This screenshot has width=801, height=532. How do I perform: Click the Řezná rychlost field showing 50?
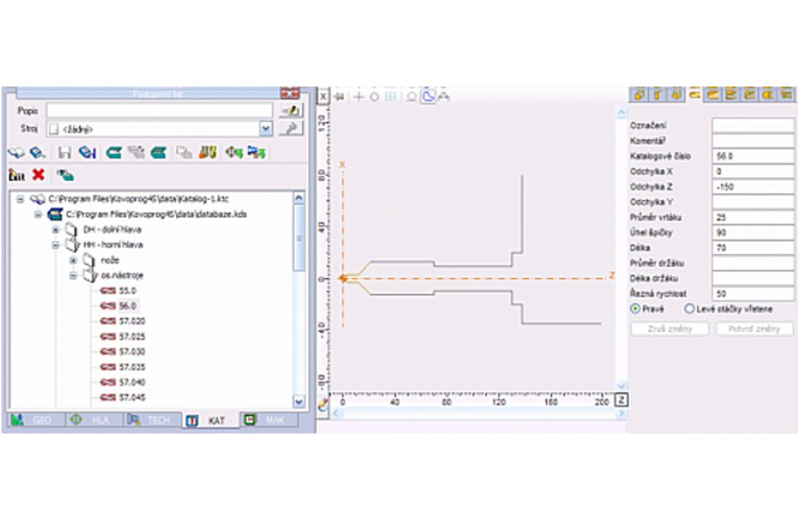(x=753, y=293)
